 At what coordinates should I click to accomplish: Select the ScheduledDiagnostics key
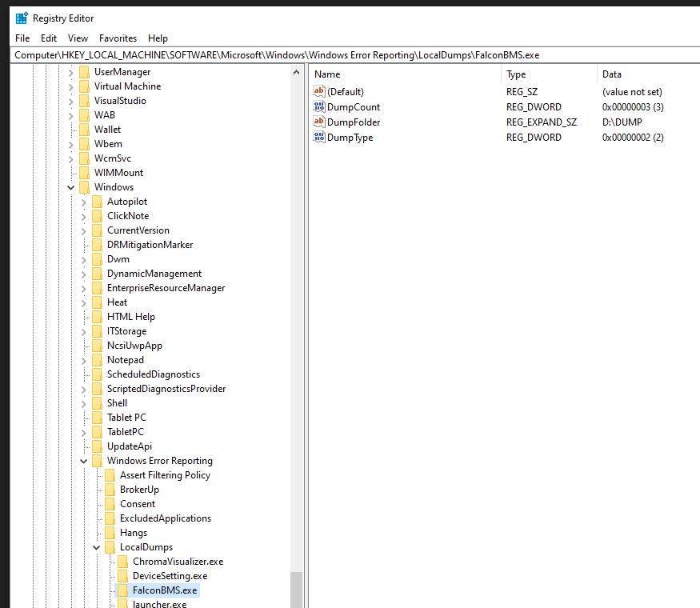(154, 374)
